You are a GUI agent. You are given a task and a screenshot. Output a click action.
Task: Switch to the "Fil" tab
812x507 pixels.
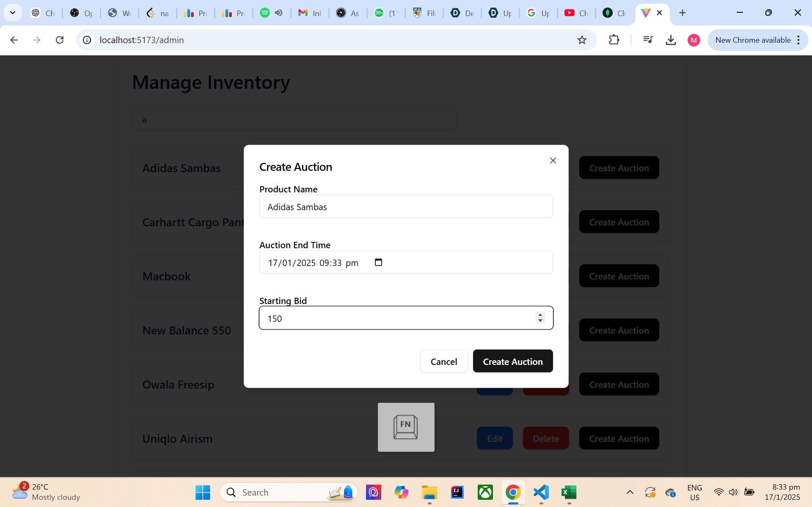(x=424, y=13)
